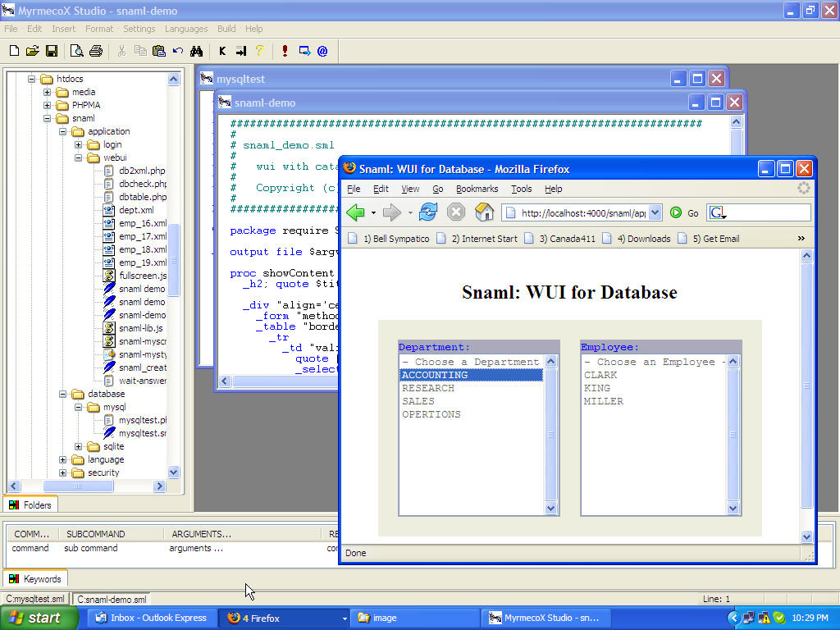Open the Canada411 bookmark

[x=560, y=239]
